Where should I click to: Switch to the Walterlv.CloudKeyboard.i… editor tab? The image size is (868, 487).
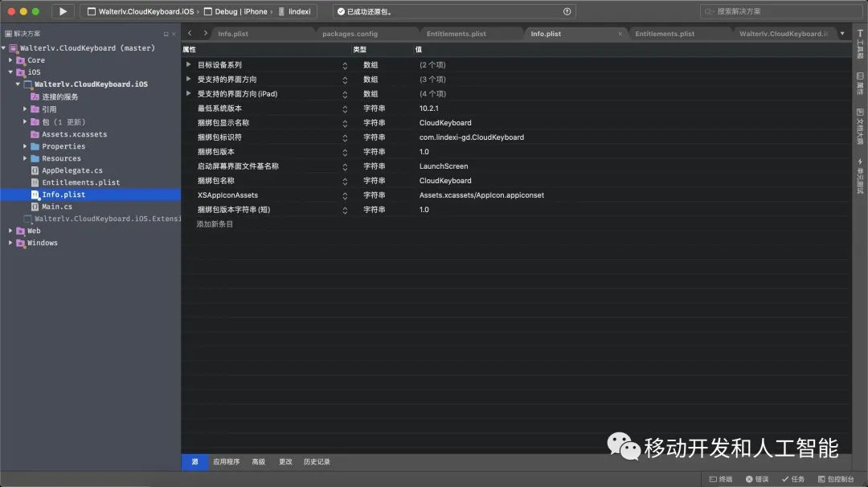784,34
